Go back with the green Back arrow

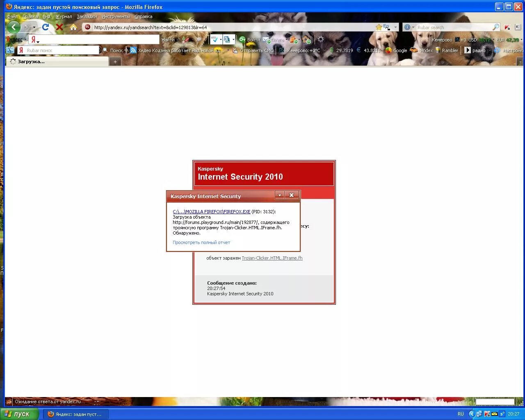(14, 27)
